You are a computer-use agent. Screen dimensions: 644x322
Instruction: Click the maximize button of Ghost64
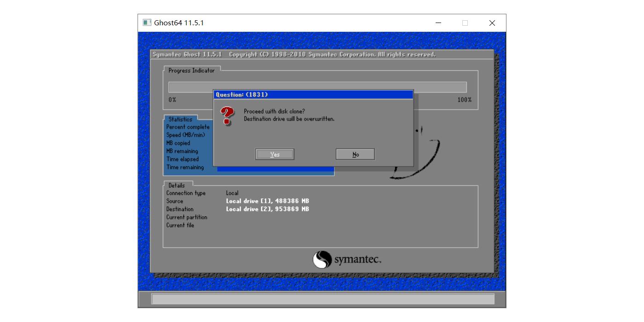465,23
